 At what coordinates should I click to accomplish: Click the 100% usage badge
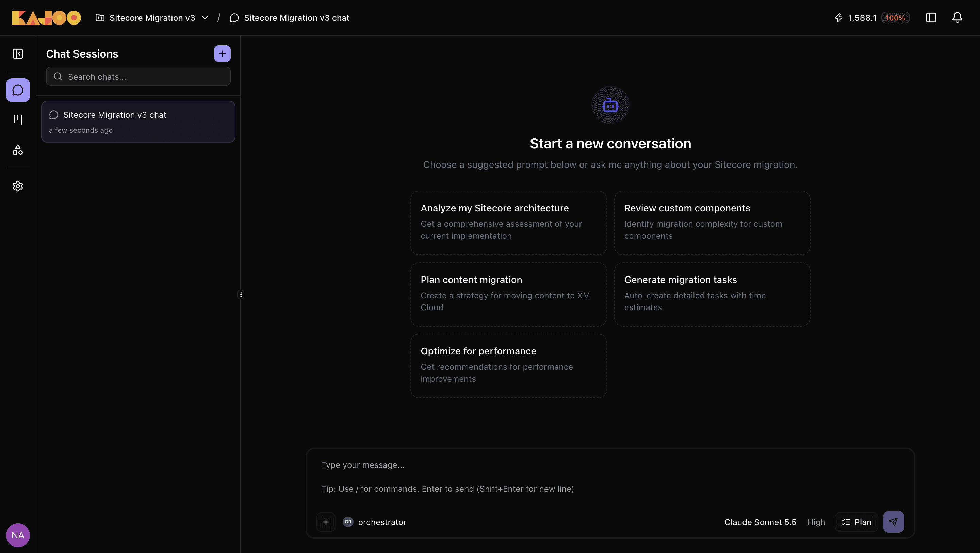tap(895, 18)
